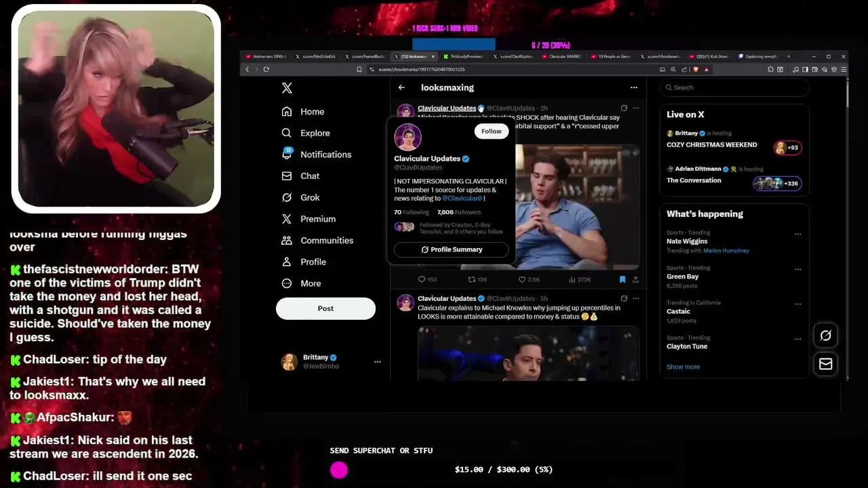868x488 pixels.
Task: Open more options for Clayton Tune trend
Action: pos(797,339)
